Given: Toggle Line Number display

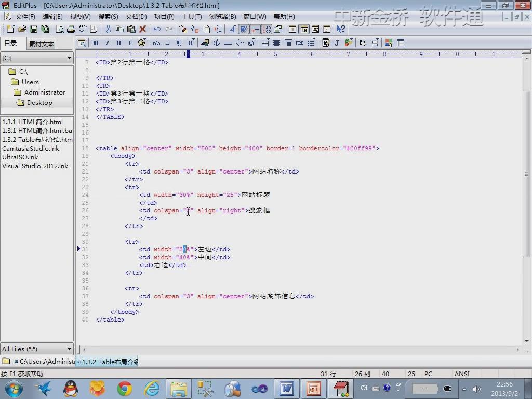Looking at the screenshot, I should 267,29.
